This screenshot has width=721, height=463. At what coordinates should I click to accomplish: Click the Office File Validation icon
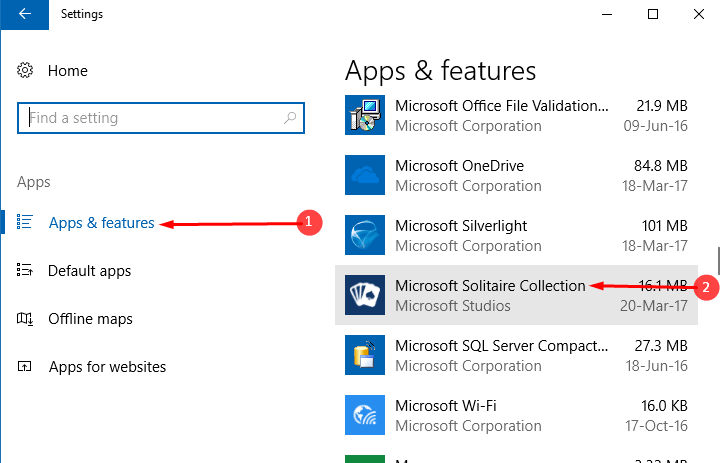[x=364, y=116]
